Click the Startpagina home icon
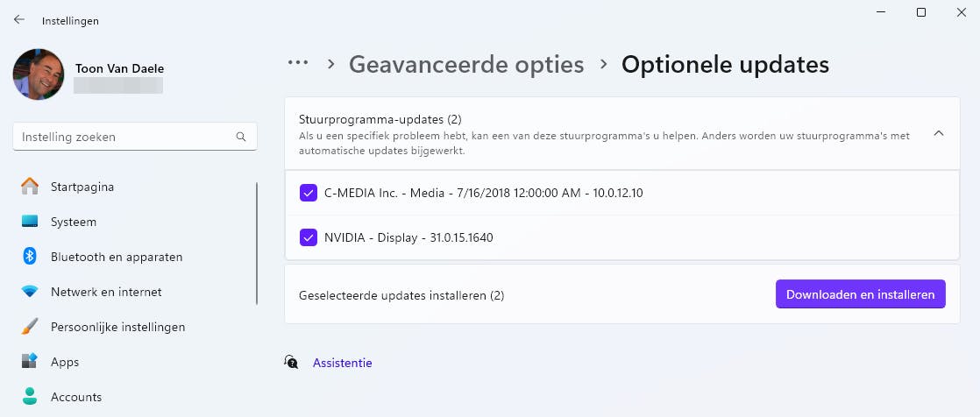 coord(30,187)
